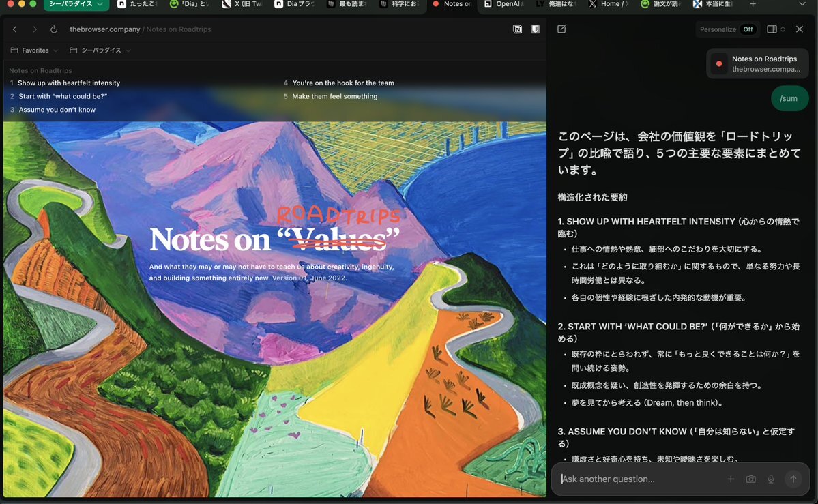Switch to the 論文が読 tab
This screenshot has height=504, width=818.
pyautogui.click(x=660, y=4)
